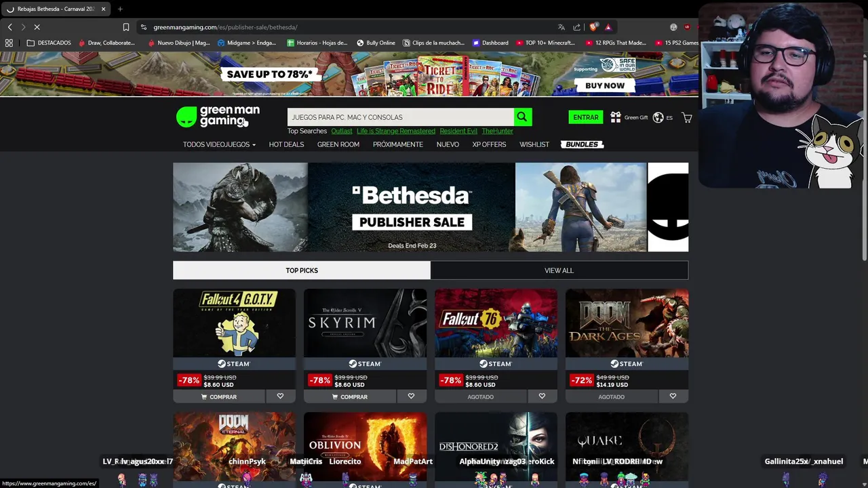Click the green search magnifier button

tap(522, 117)
